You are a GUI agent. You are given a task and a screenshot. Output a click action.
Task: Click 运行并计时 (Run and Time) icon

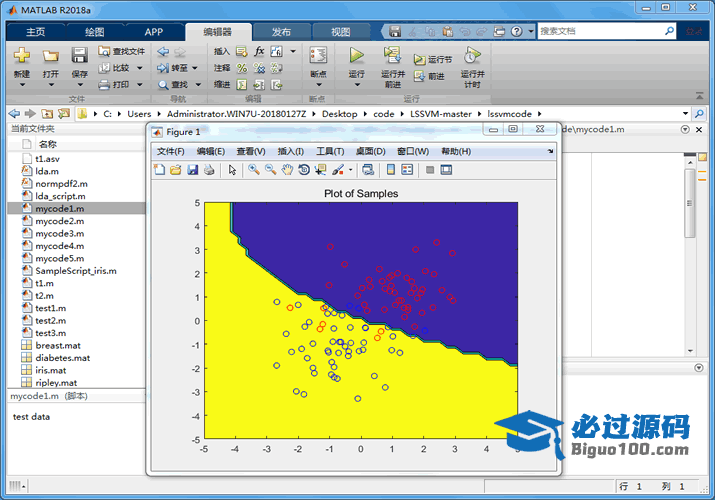pyautogui.click(x=472, y=56)
